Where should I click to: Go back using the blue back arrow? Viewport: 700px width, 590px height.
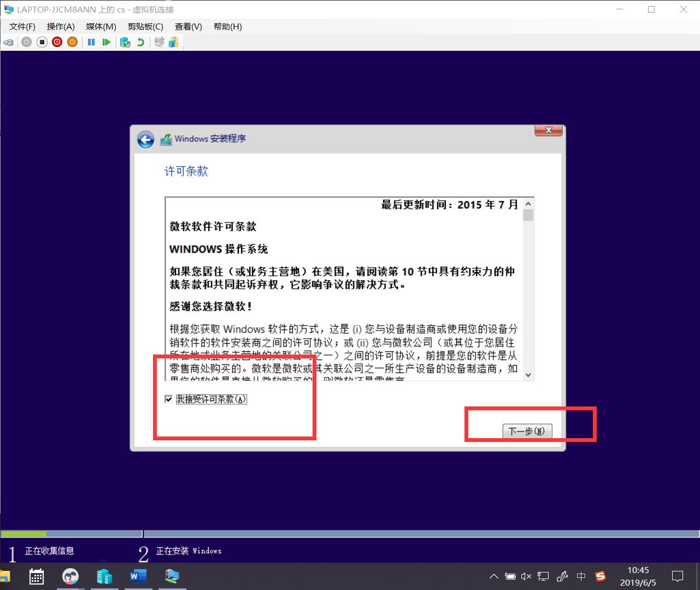coord(145,140)
